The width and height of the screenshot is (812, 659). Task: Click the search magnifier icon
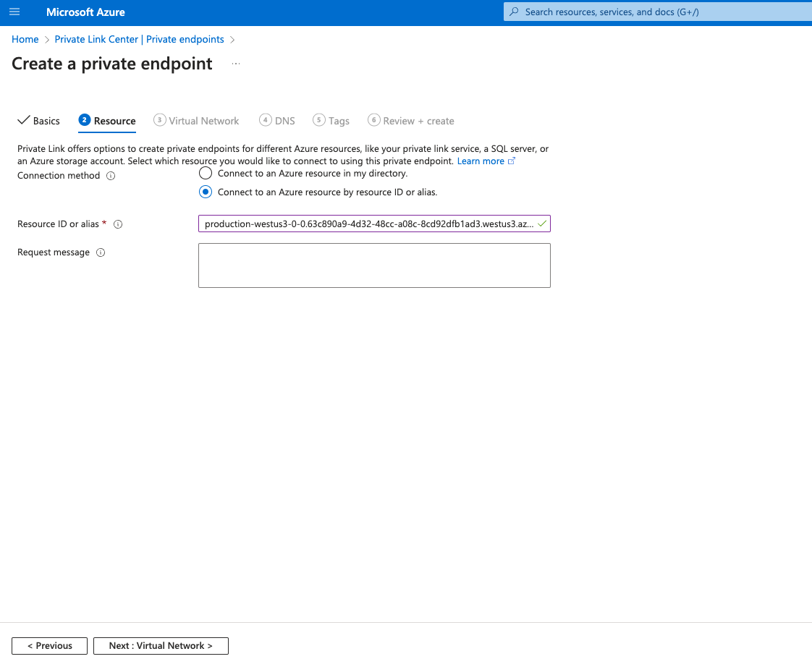(513, 12)
